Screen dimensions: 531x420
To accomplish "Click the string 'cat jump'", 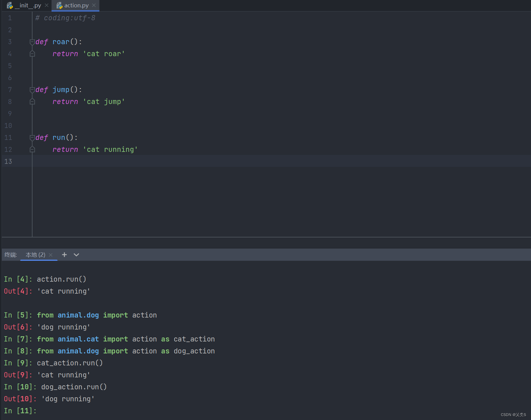I will pyautogui.click(x=104, y=102).
